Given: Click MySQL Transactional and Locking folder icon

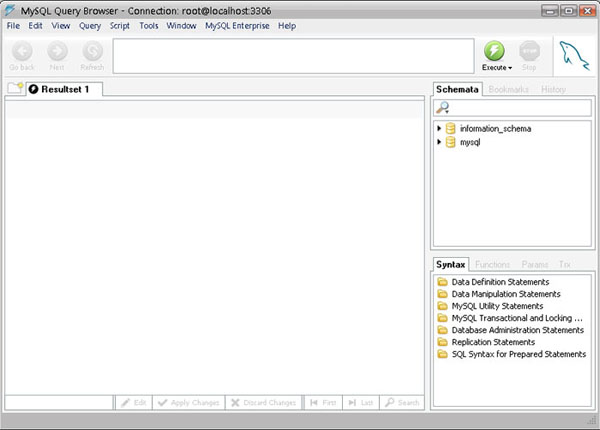Looking at the screenshot, I should coord(442,318).
